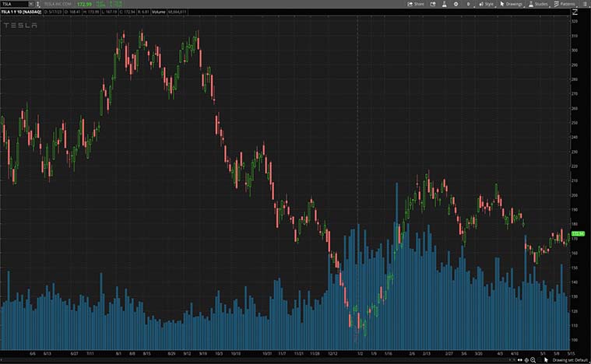
Task: Click the green current price tag on price axis
Action: (578, 234)
